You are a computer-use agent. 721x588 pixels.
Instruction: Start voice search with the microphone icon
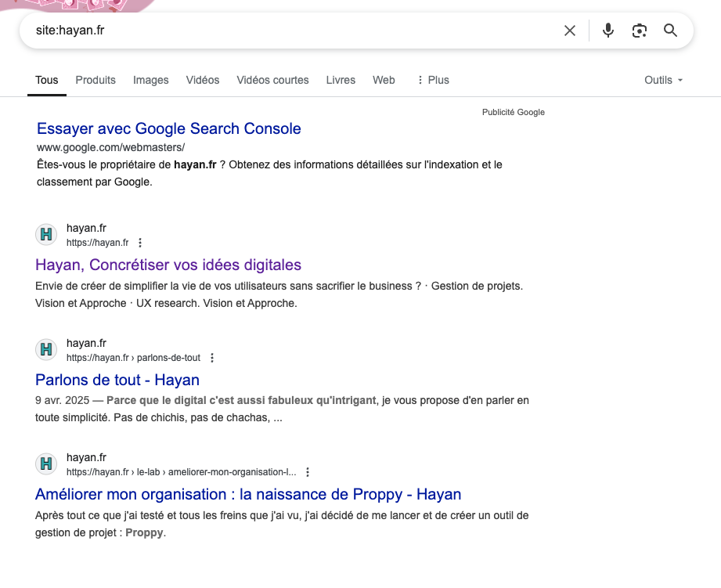(608, 31)
